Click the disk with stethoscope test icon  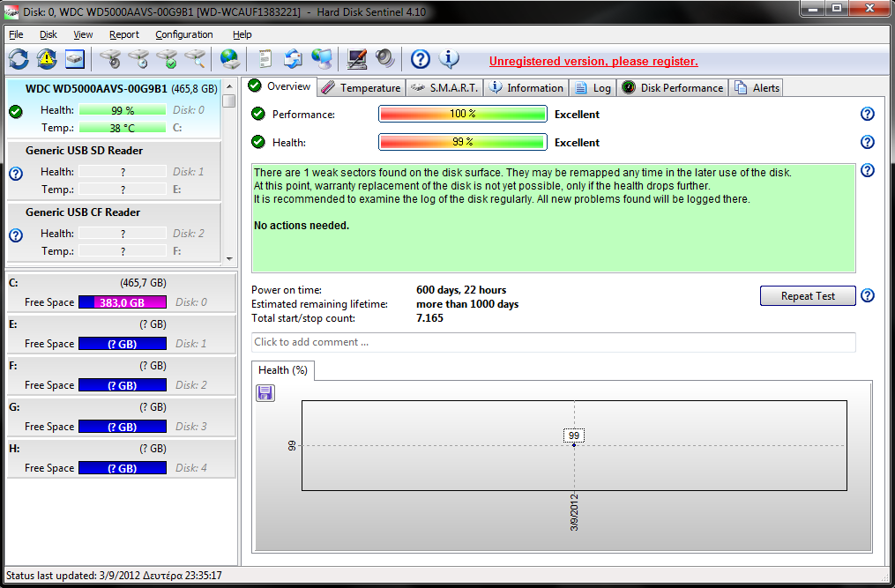coord(110,59)
